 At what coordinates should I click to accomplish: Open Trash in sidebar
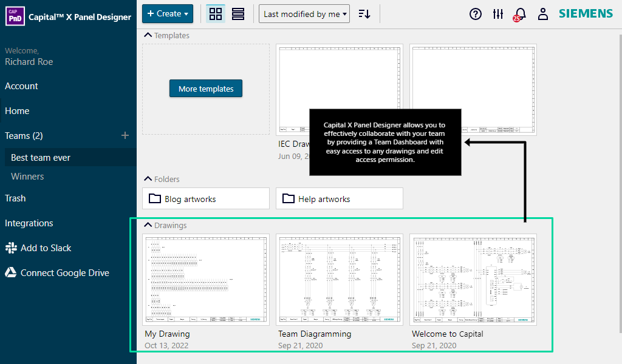pyautogui.click(x=15, y=198)
